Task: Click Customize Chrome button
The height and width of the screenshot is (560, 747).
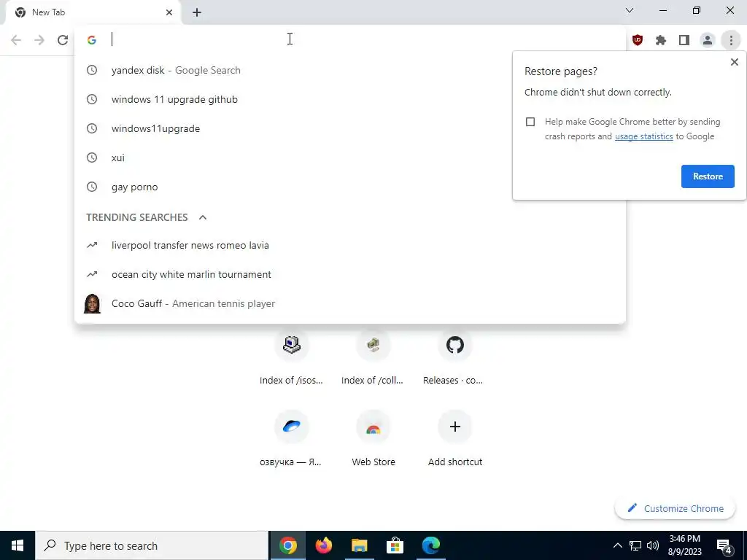Action: pyautogui.click(x=675, y=508)
